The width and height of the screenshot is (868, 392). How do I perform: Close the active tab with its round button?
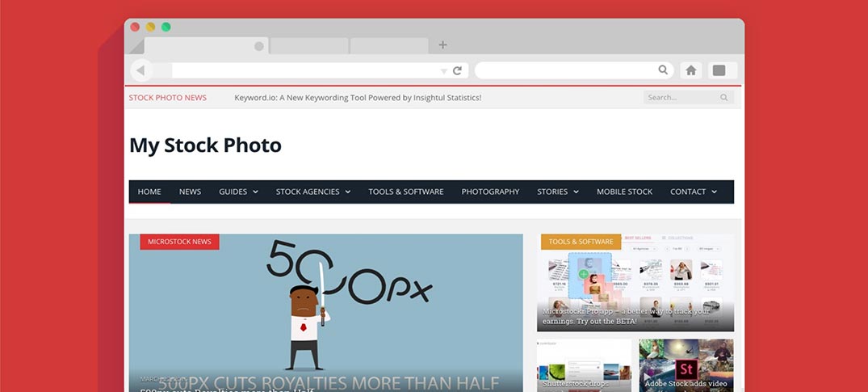pos(259,46)
